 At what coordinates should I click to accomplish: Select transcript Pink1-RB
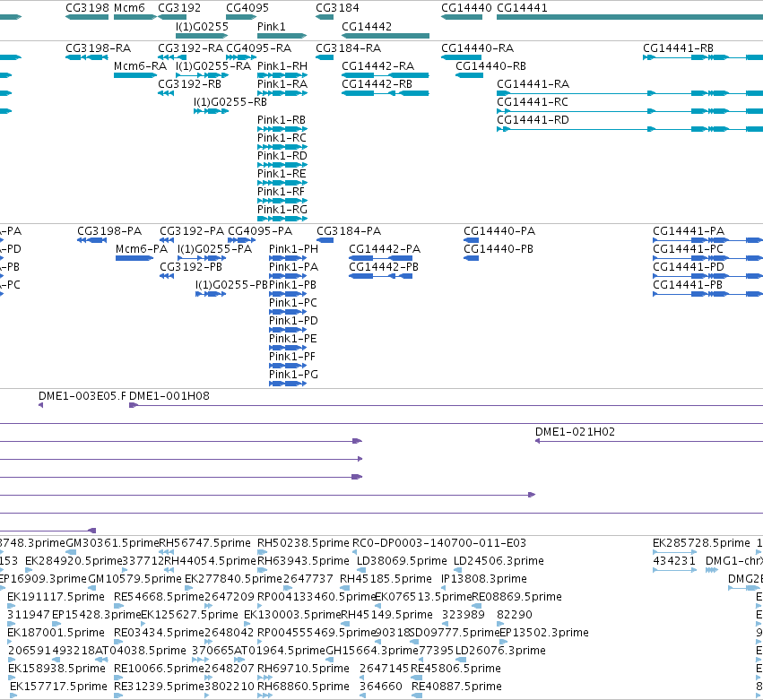tap(282, 120)
